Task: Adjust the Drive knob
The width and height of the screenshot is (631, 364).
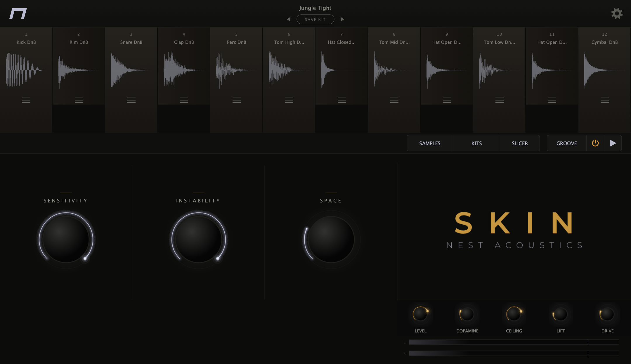Action: click(607, 314)
